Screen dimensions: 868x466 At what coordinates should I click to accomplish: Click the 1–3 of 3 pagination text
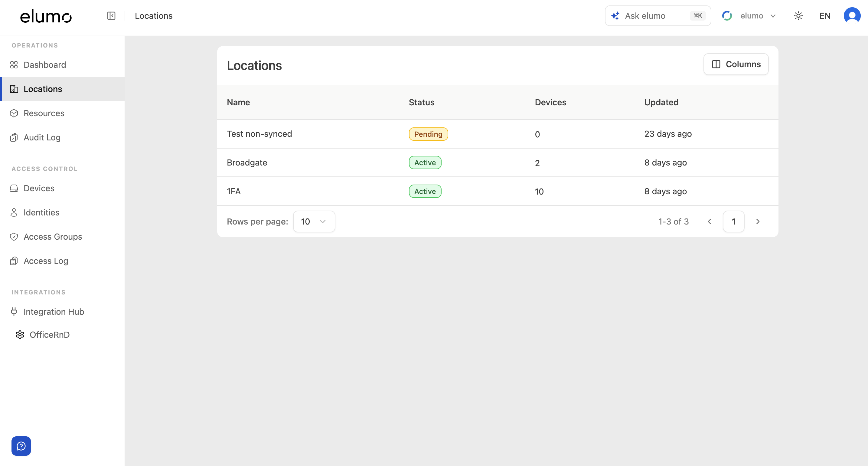click(673, 222)
